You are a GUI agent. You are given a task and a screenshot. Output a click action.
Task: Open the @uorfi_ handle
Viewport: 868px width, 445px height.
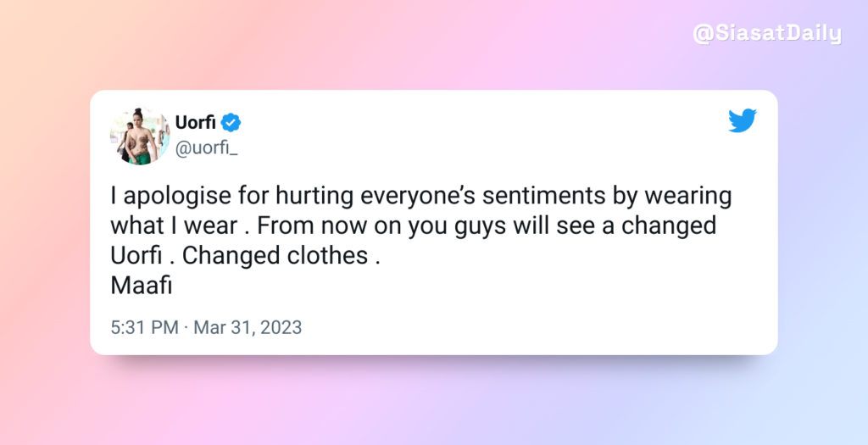tap(207, 148)
